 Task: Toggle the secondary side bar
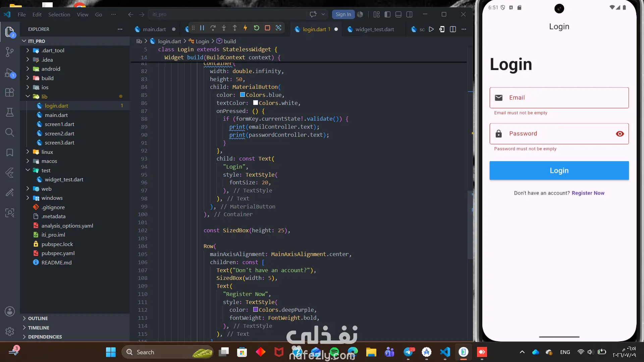(x=409, y=14)
